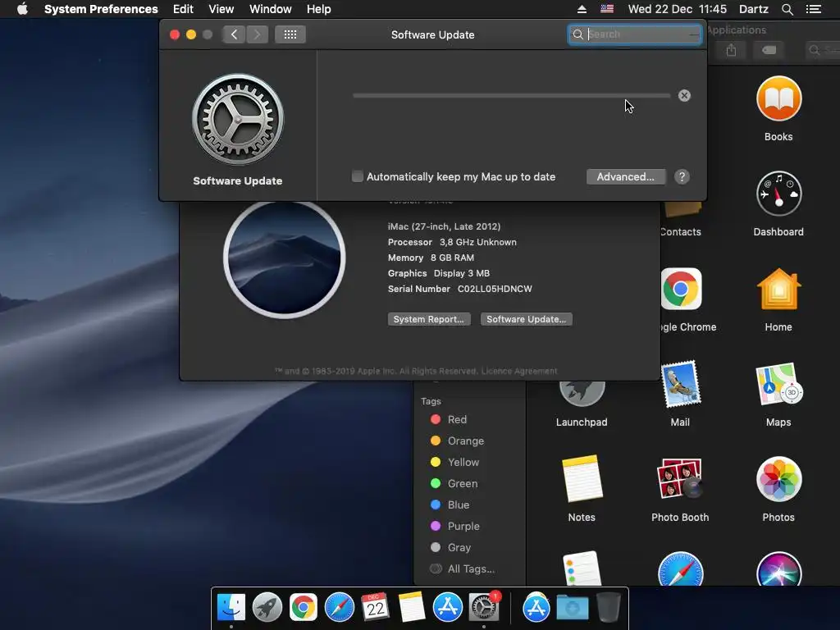Open the Apple menu
This screenshot has width=840, height=630.
(x=22, y=9)
